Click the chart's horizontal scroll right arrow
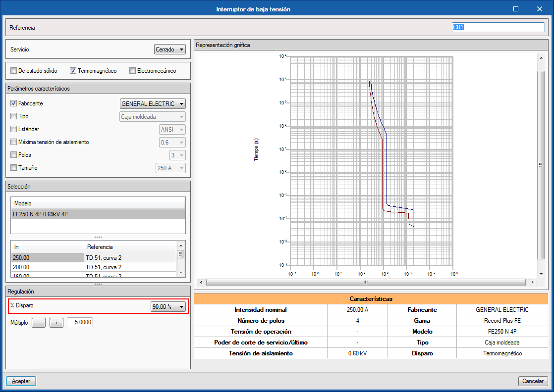Image resolution: width=554 pixels, height=392 pixels. pos(533,282)
